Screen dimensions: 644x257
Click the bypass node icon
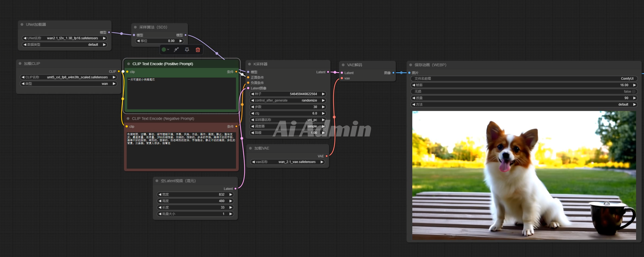(176, 50)
